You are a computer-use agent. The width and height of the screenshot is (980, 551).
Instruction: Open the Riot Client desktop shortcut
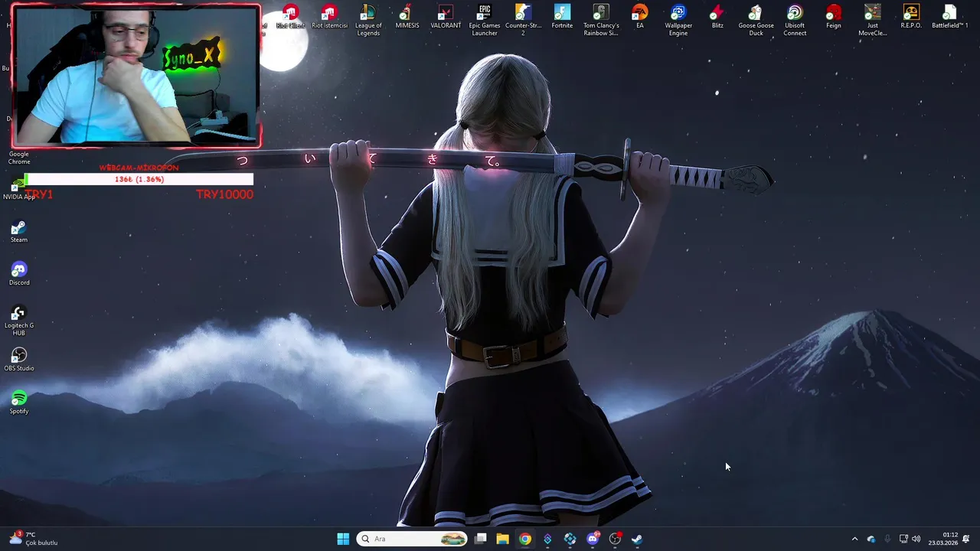click(x=290, y=16)
